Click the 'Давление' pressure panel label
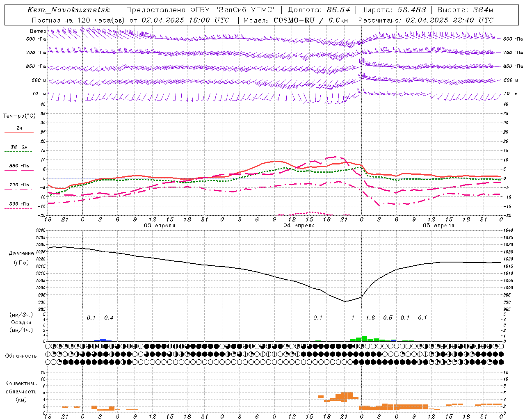Image resolution: width=525 pixels, height=420 pixels. pyautogui.click(x=21, y=253)
